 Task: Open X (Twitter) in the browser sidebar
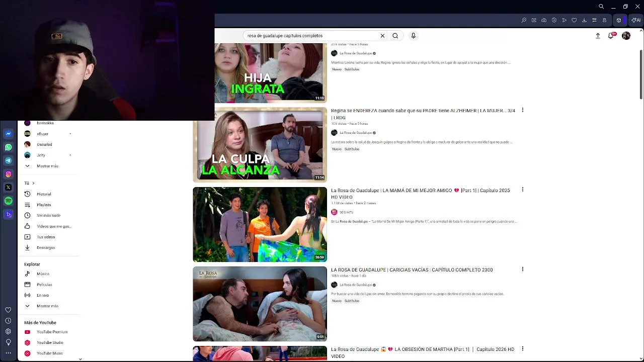[8, 188]
